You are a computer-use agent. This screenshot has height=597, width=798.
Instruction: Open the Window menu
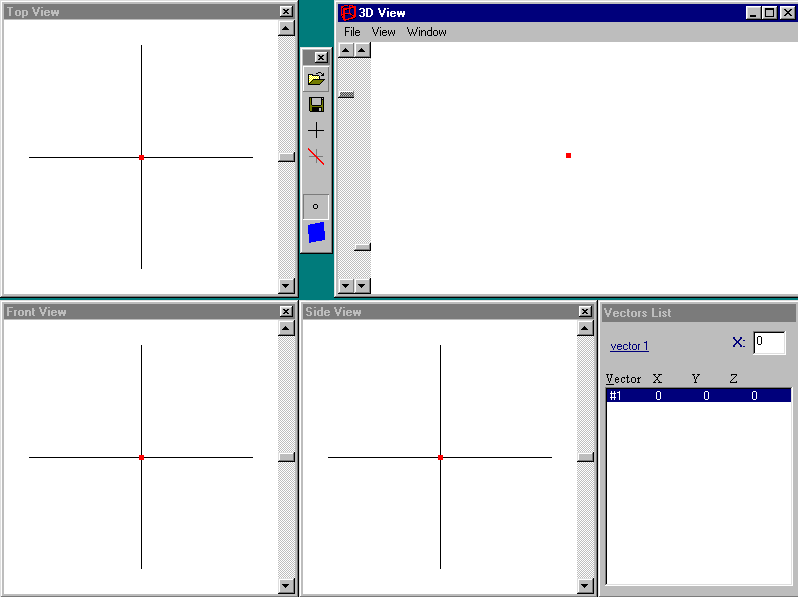pyautogui.click(x=426, y=32)
